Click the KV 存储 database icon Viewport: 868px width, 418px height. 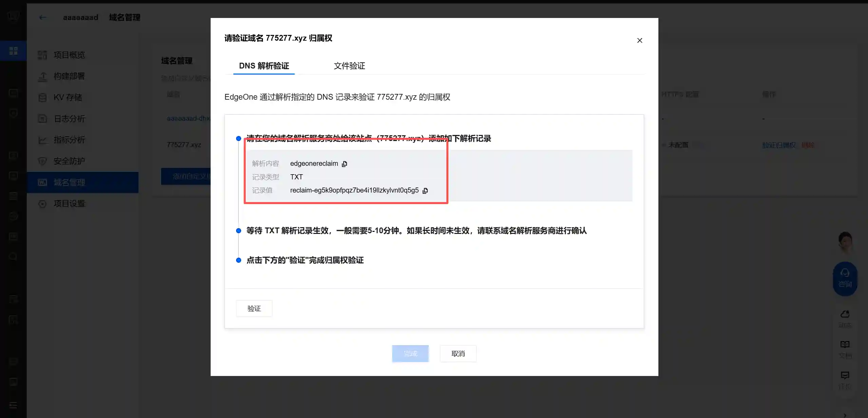point(42,98)
